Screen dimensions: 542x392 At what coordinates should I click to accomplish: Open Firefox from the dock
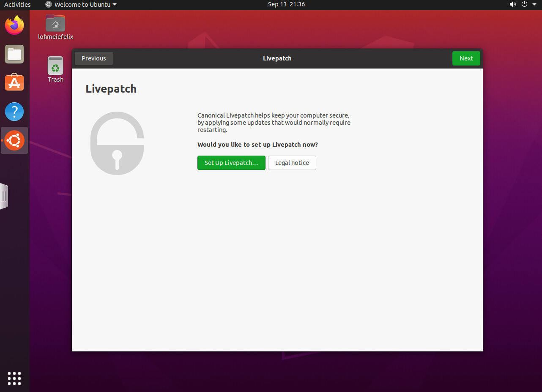point(14,25)
